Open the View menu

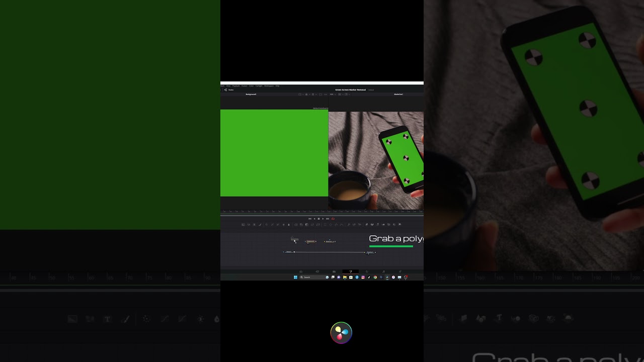coord(228,86)
